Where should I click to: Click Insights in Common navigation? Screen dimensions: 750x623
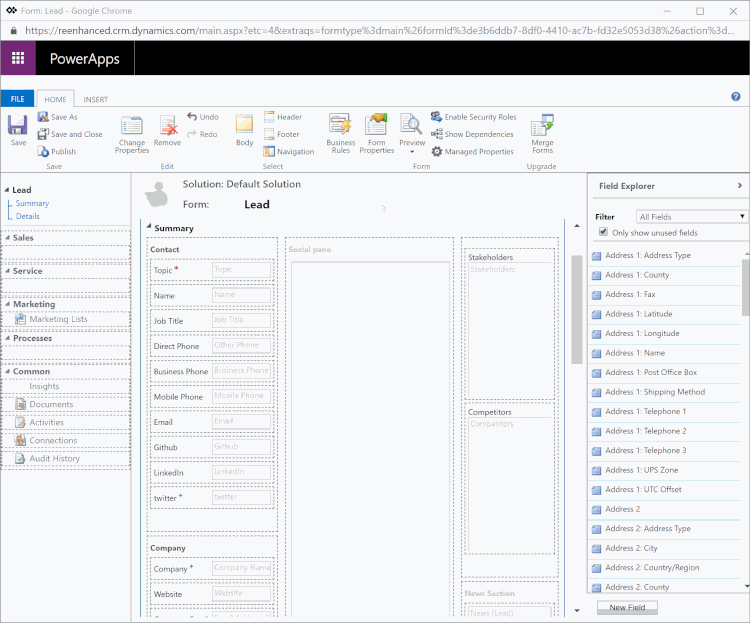[x=44, y=386]
